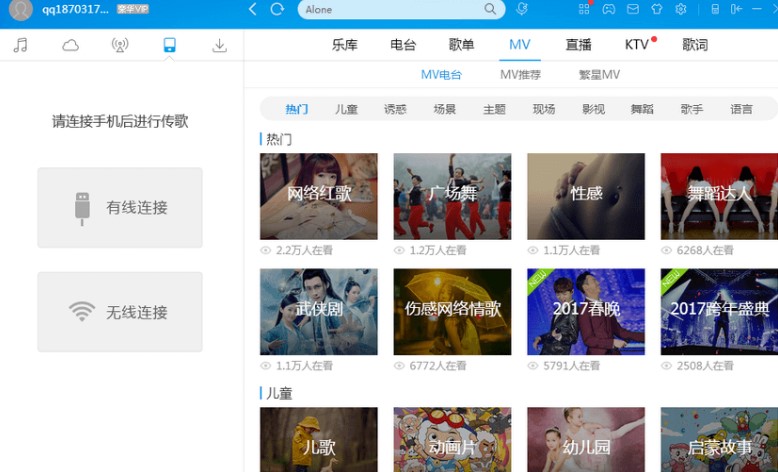Open the skin shirt icon

(x=656, y=9)
